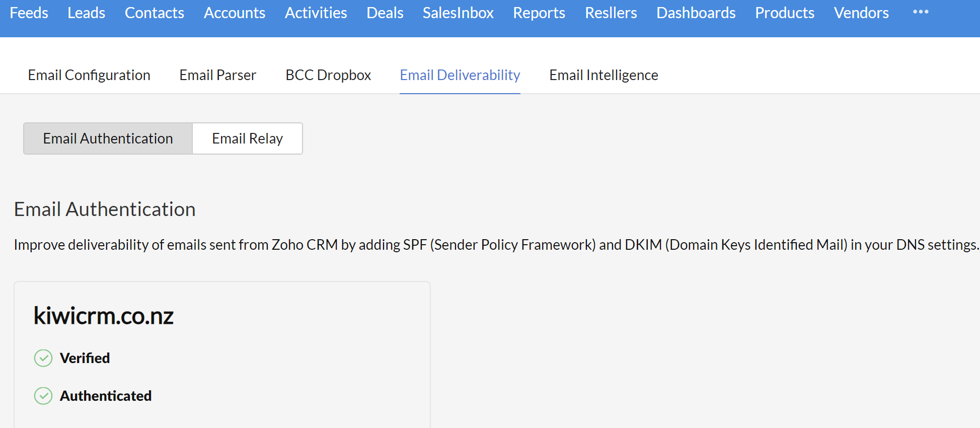Viewport: 980px width, 428px height.
Task: Click the Verified green checkmark icon
Action: [43, 358]
